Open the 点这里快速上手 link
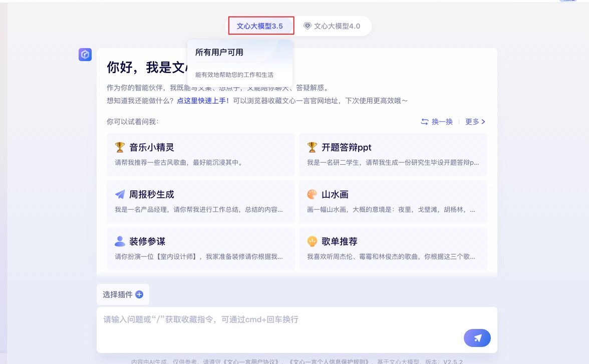The image size is (589, 364). click(203, 101)
